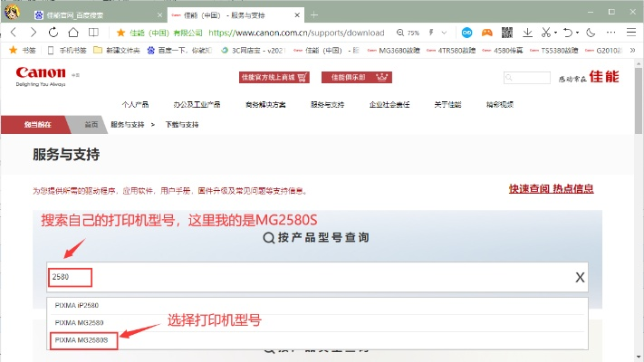The image size is (644, 362).
Task: Open the 个人产品 menu
Action: 135,104
